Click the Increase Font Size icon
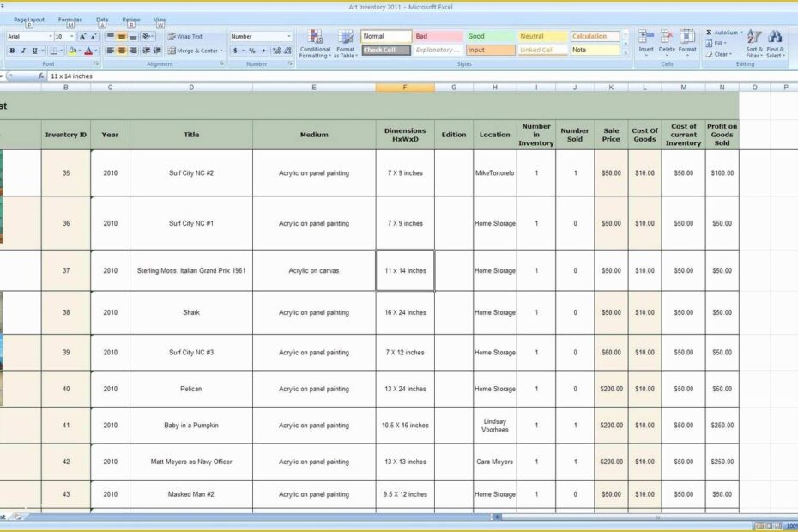The width and height of the screenshot is (798, 532). (82, 34)
